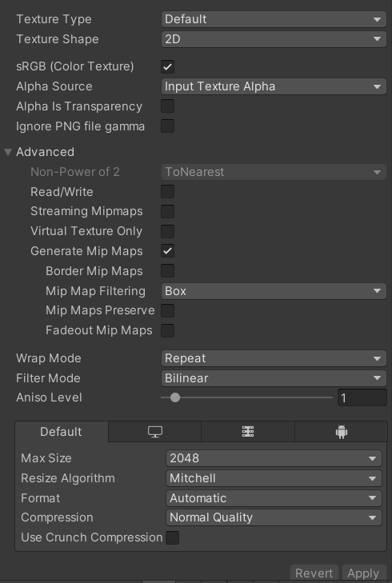Viewport: 392px width, 583px height.
Task: Enable Border Mip Maps
Action: (167, 271)
